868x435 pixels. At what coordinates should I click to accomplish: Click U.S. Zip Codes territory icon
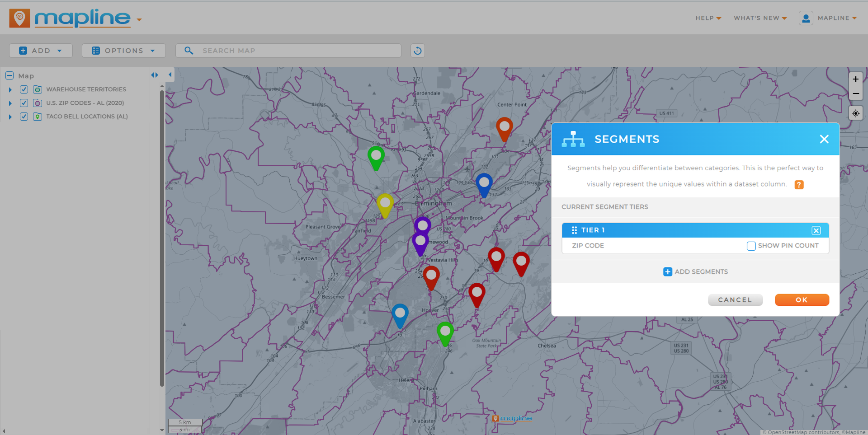click(38, 103)
